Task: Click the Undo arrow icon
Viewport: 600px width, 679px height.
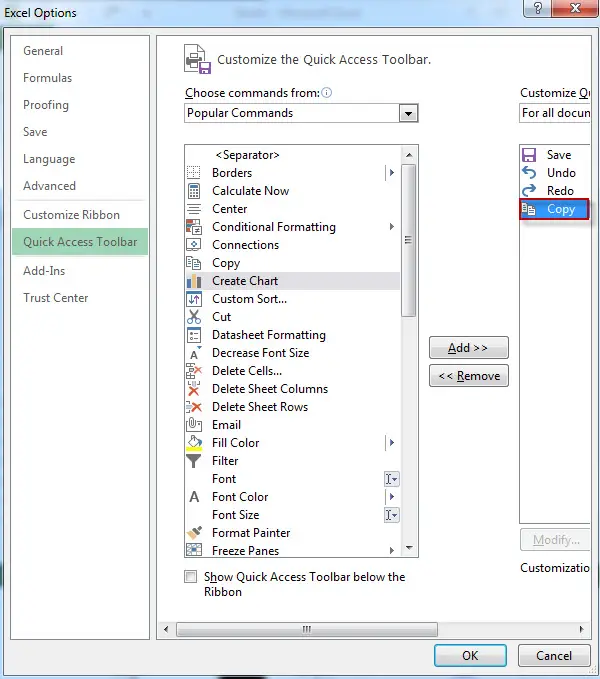Action: [529, 173]
